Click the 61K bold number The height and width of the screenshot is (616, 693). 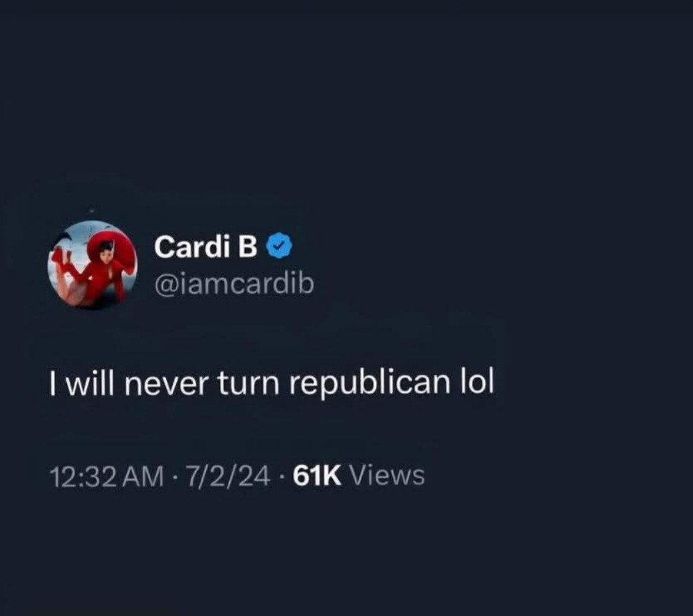click(317, 476)
